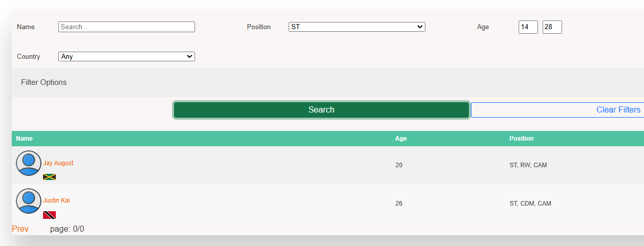The height and width of the screenshot is (246, 644).
Task: Open Jay August's player profile link
Action: tap(58, 163)
